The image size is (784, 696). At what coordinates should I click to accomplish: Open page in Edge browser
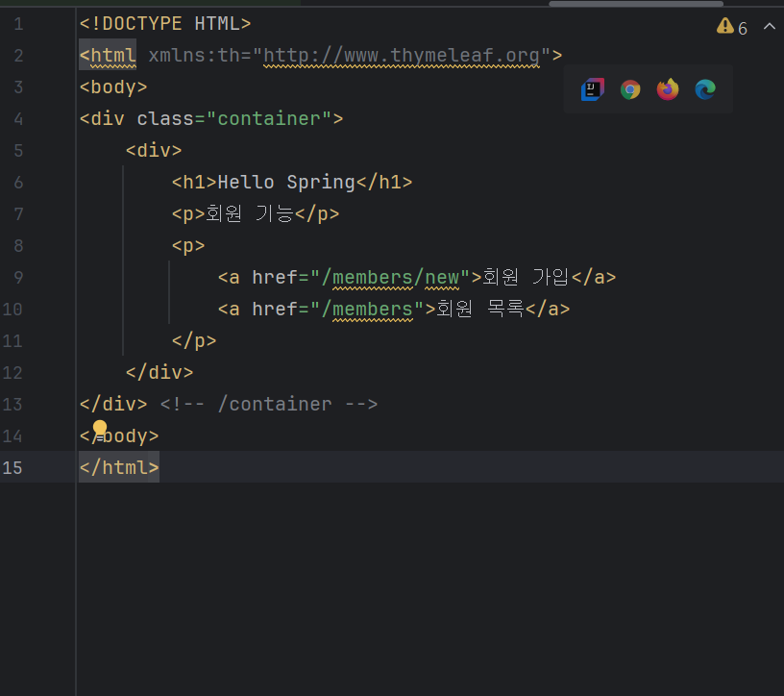(705, 89)
